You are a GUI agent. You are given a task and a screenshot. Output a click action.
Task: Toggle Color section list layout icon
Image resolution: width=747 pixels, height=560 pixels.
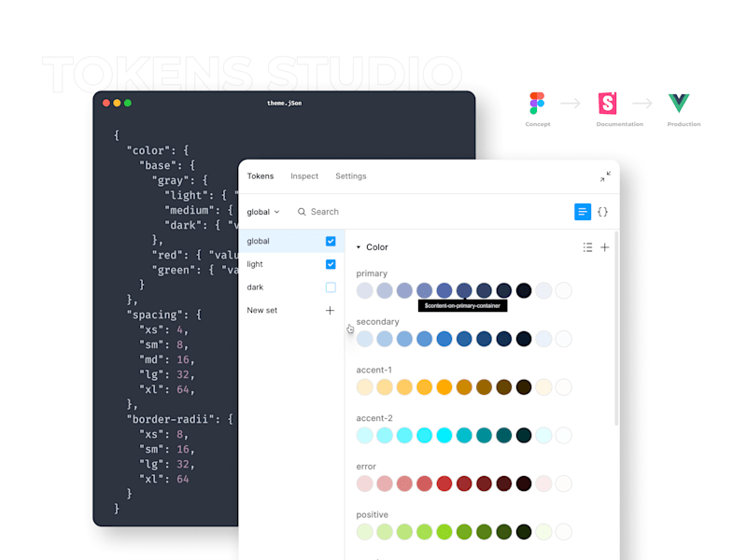[x=587, y=247]
